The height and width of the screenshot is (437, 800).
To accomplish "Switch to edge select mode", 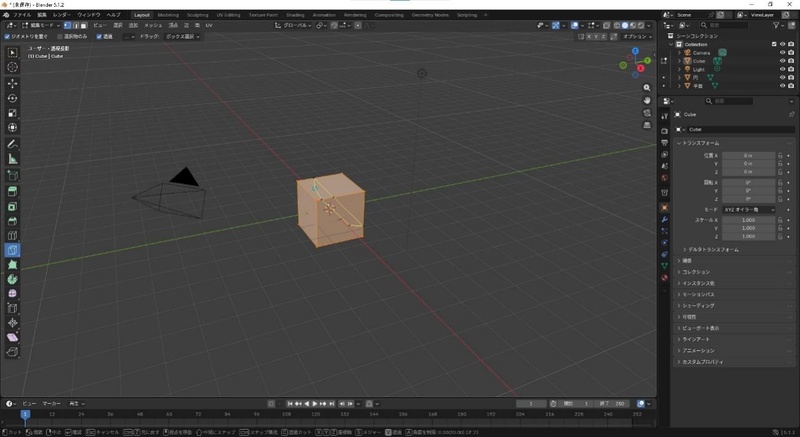I will point(76,25).
